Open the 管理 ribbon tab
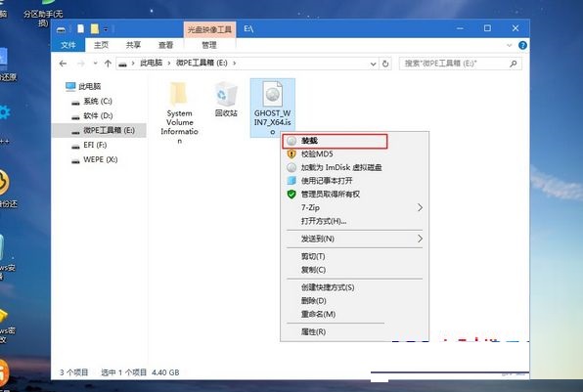This screenshot has width=583, height=392. [x=209, y=45]
